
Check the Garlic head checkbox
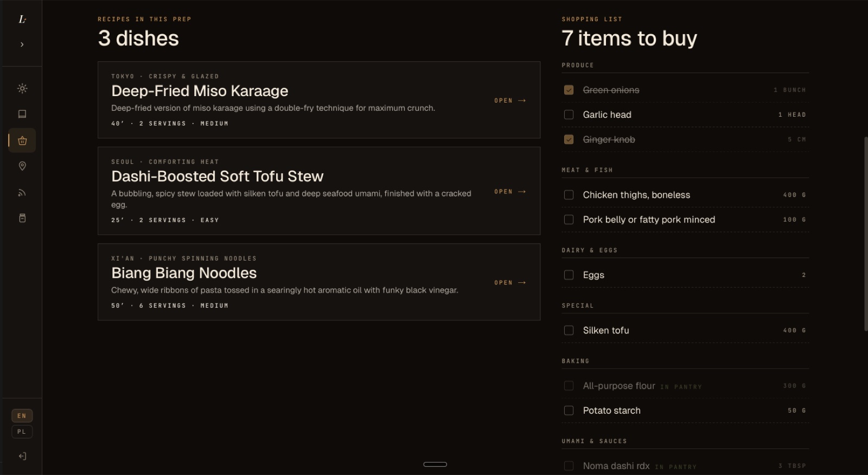click(569, 115)
